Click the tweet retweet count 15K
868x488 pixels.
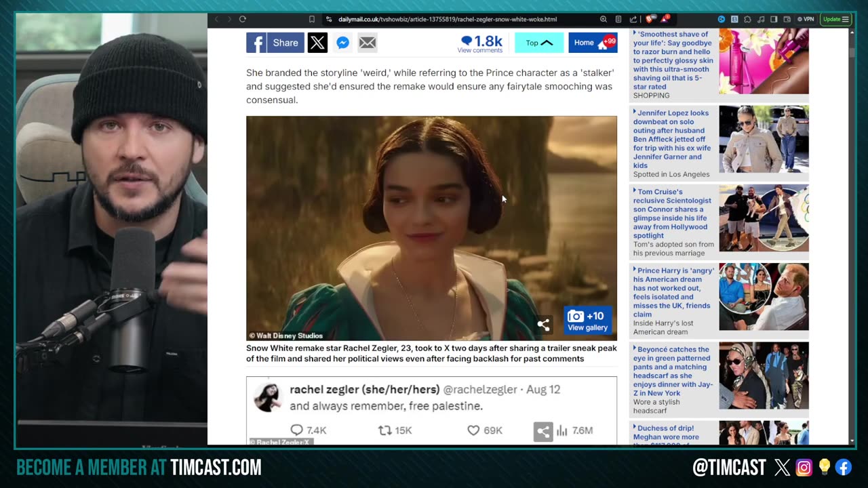click(395, 430)
